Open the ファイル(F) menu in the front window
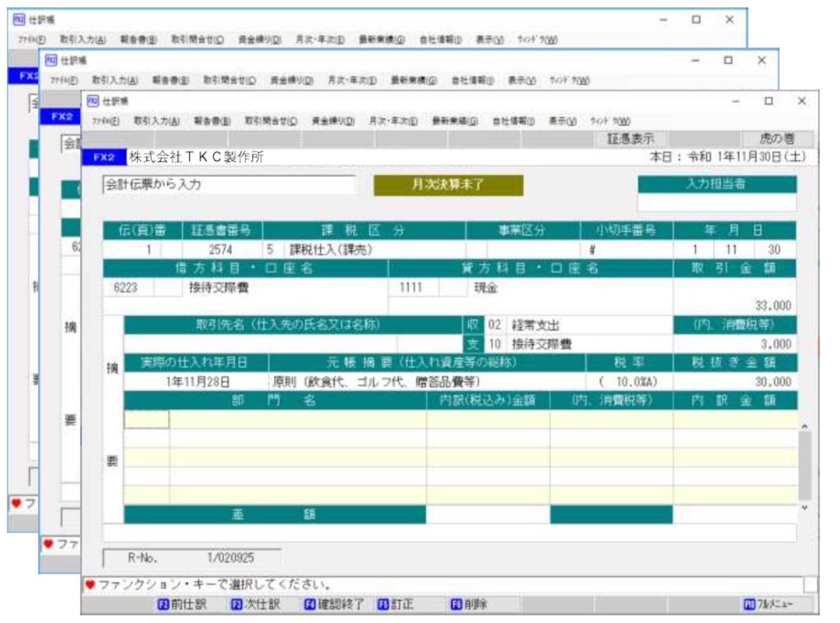The image size is (840, 623). (x=106, y=121)
